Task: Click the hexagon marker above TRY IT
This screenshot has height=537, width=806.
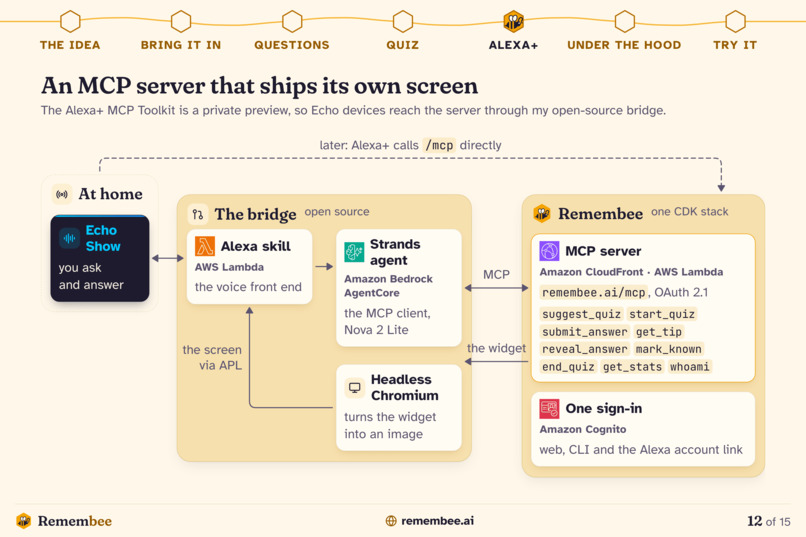Action: point(735,21)
